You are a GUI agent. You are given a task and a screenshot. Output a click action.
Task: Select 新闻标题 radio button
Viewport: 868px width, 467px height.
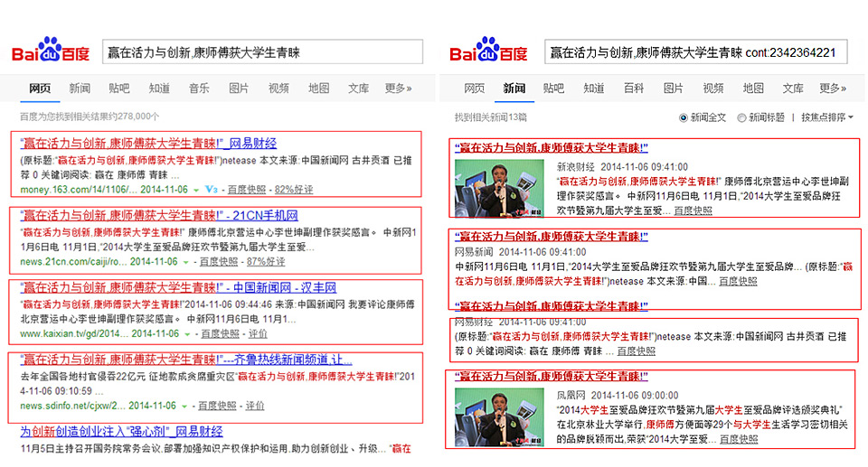(x=741, y=117)
